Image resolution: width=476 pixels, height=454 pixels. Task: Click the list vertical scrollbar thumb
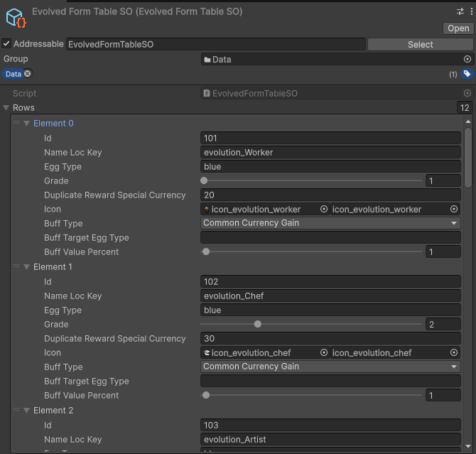(x=468, y=158)
